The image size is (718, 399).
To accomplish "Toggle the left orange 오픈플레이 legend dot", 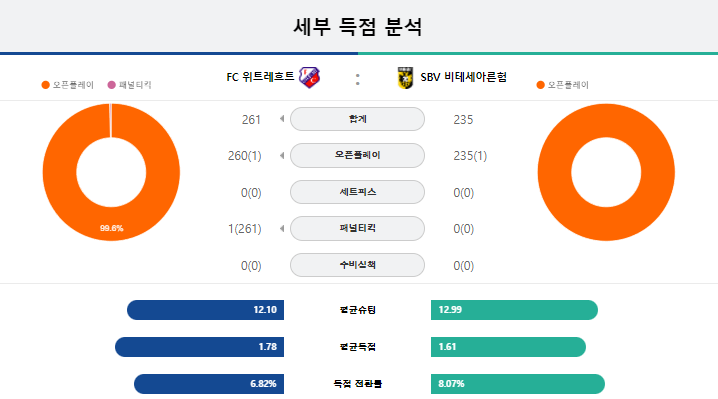I will pos(45,85).
